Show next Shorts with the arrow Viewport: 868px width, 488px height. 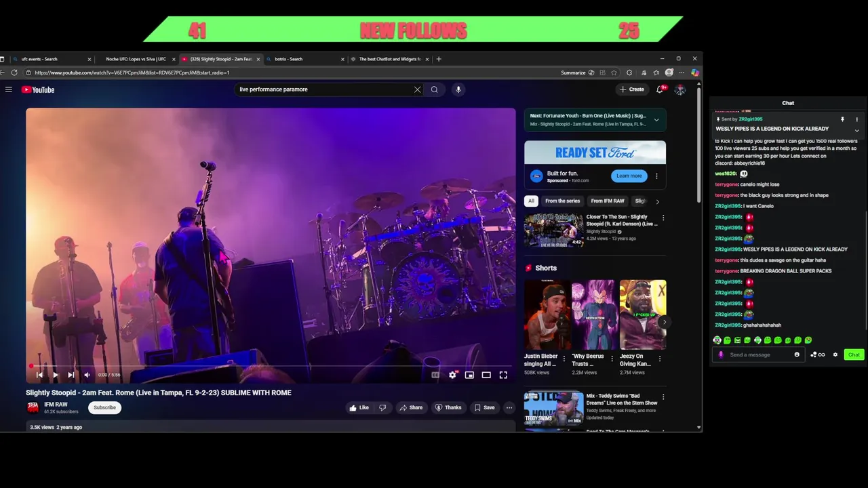664,322
